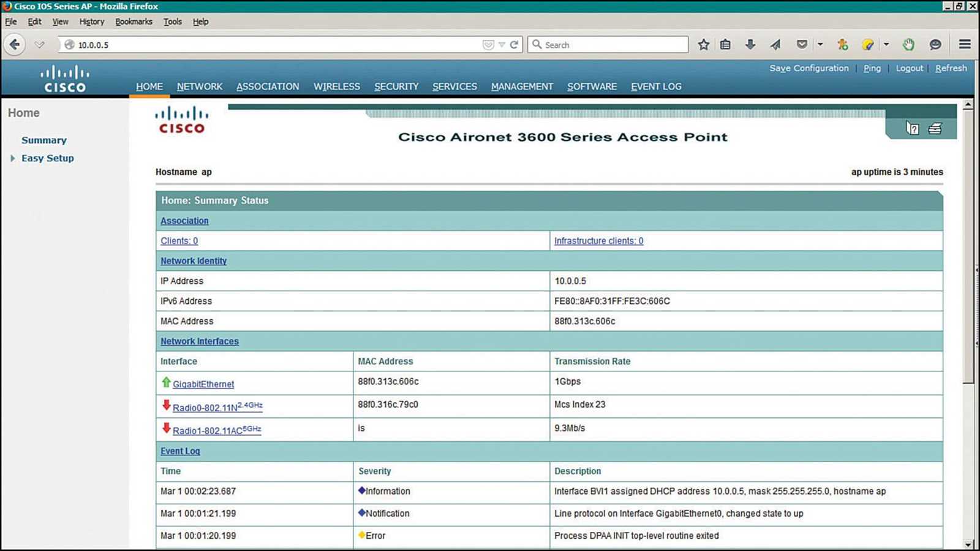Switch to the SOFTWARE tab
The image size is (980, 551).
(592, 86)
